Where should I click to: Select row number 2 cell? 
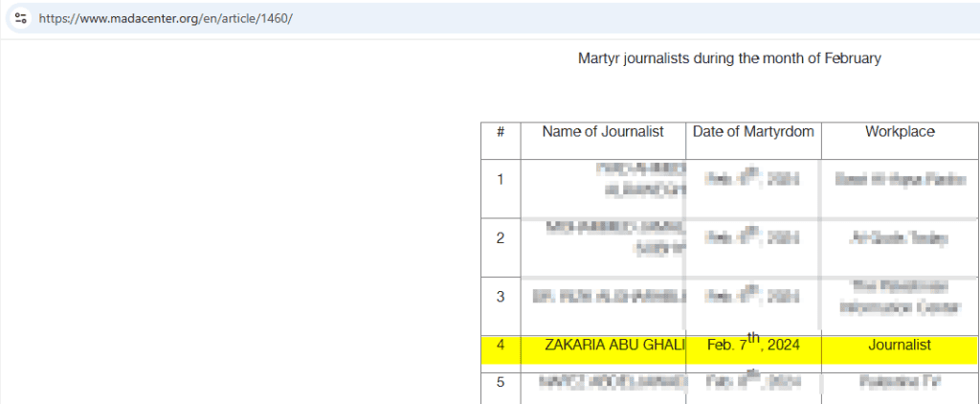[501, 238]
